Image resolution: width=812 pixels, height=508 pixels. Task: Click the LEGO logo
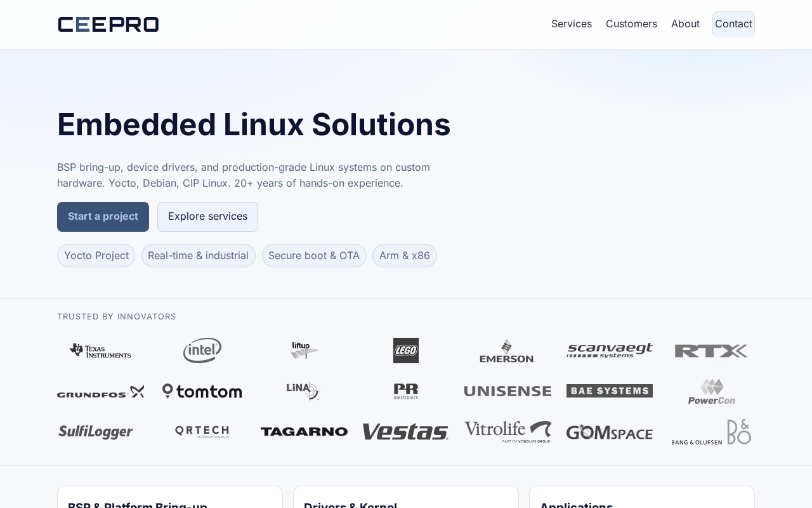pyautogui.click(x=406, y=351)
